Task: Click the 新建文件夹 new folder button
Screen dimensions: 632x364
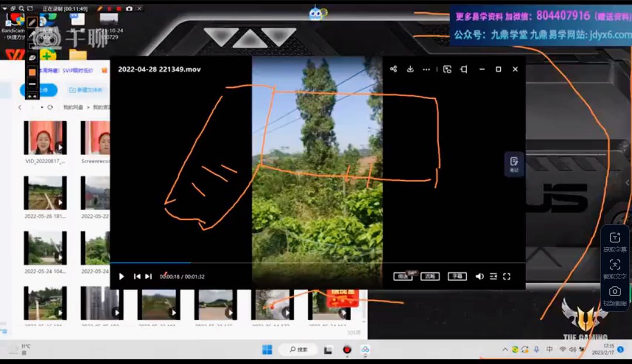Action: pos(85,90)
